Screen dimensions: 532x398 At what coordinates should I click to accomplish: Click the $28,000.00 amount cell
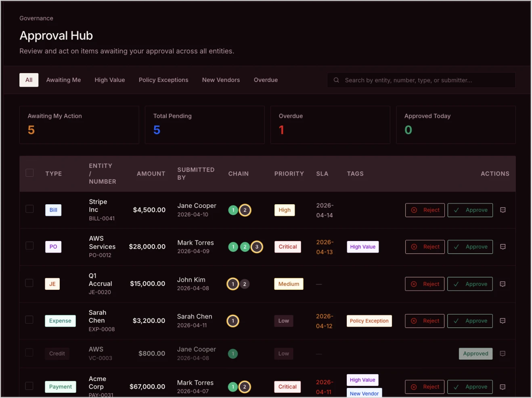[x=147, y=247]
